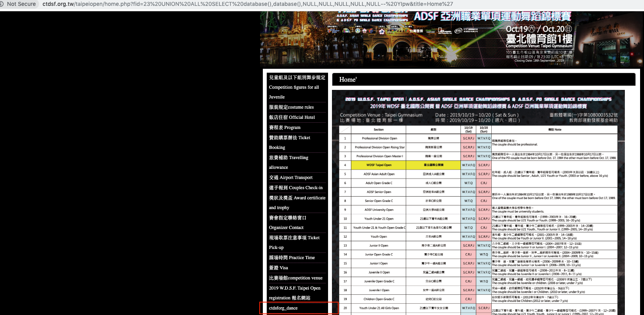Click the Junior Open Grade C cell
The image size is (644, 315).
[379, 254]
